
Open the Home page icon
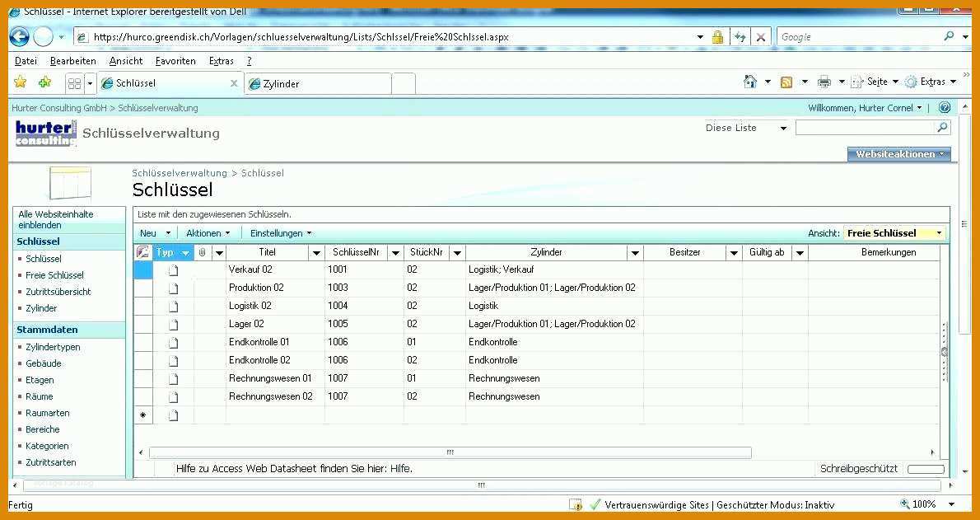pos(750,82)
